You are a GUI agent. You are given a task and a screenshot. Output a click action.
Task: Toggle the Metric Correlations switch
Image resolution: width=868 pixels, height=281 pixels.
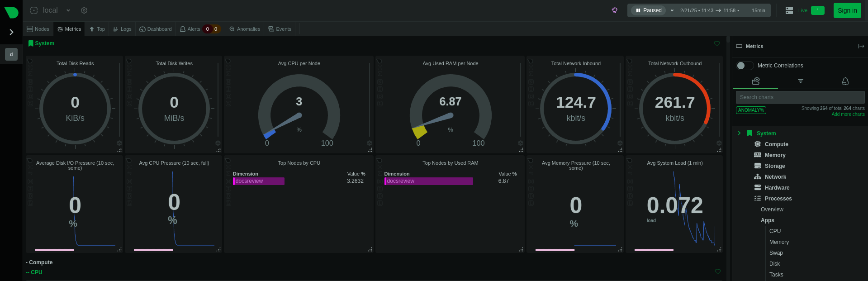click(x=744, y=66)
